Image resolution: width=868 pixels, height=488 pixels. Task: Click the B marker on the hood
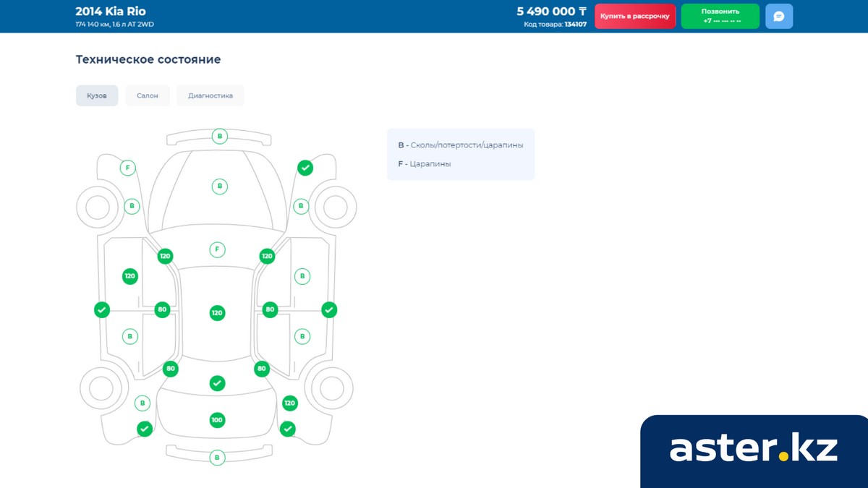(219, 187)
